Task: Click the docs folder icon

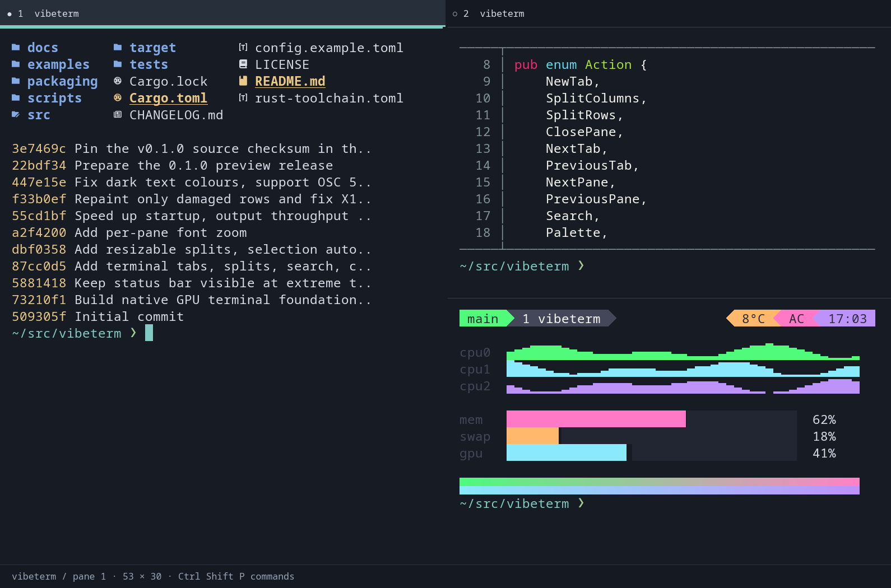Action: click(x=16, y=48)
